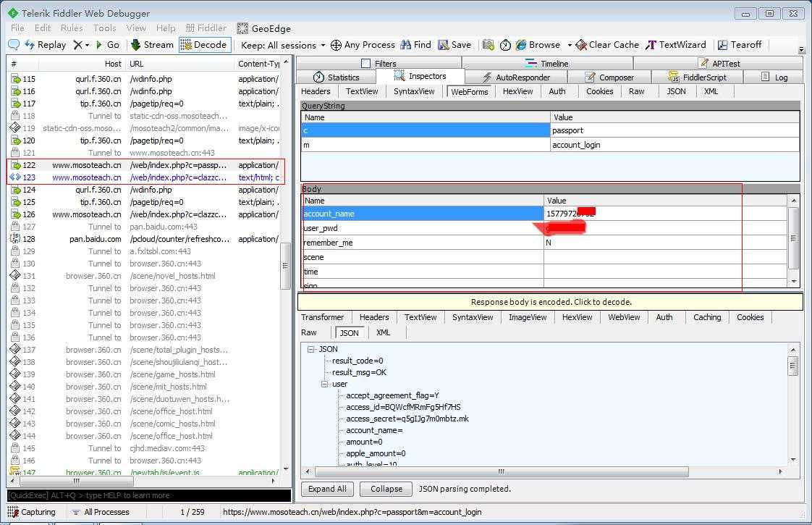Viewport: 812px width, 525px height.
Task: Switch to the AutoResponder tab
Action: pyautogui.click(x=516, y=77)
